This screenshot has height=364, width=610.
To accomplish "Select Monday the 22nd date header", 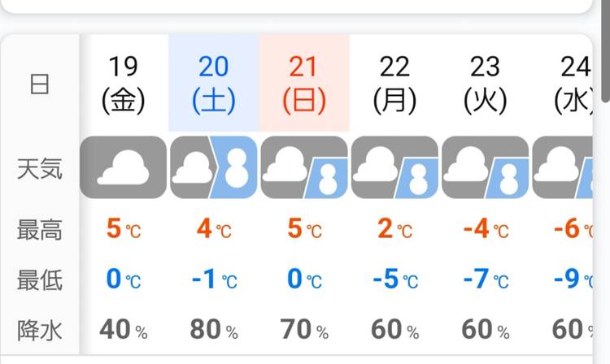I will 394,84.
